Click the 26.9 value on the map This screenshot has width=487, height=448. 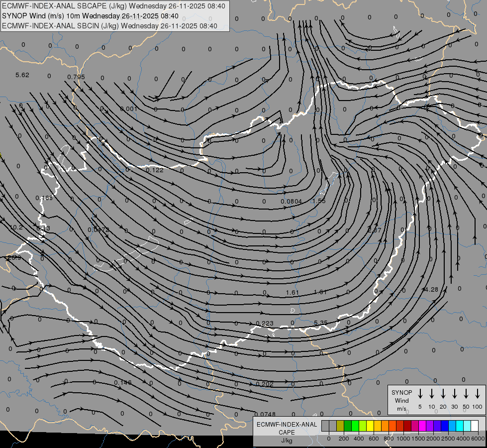click(x=14, y=258)
